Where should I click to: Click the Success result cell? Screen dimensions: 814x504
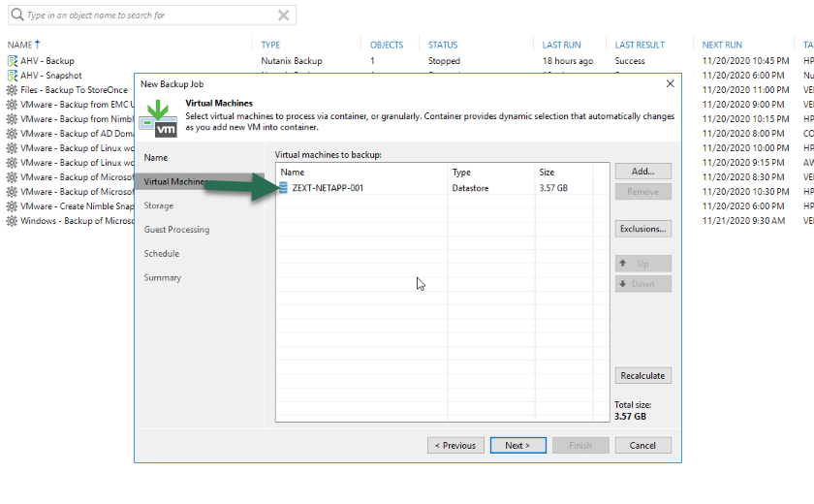[x=630, y=61]
